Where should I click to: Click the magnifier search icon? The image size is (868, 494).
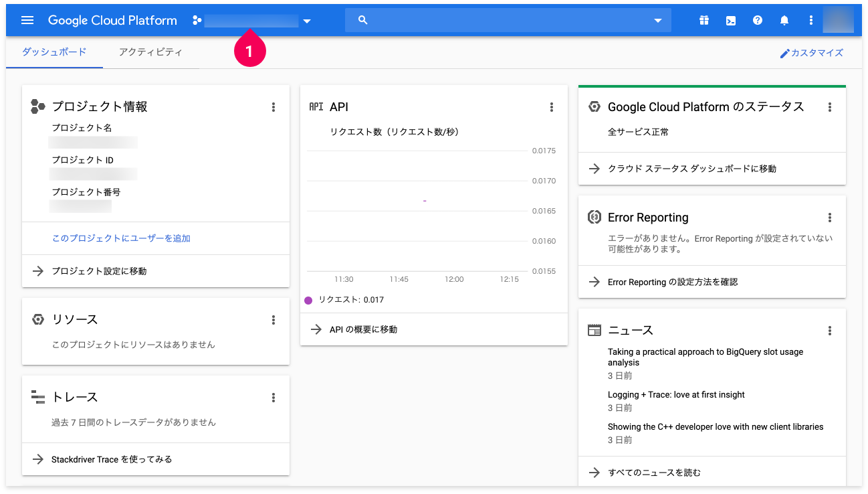(363, 20)
